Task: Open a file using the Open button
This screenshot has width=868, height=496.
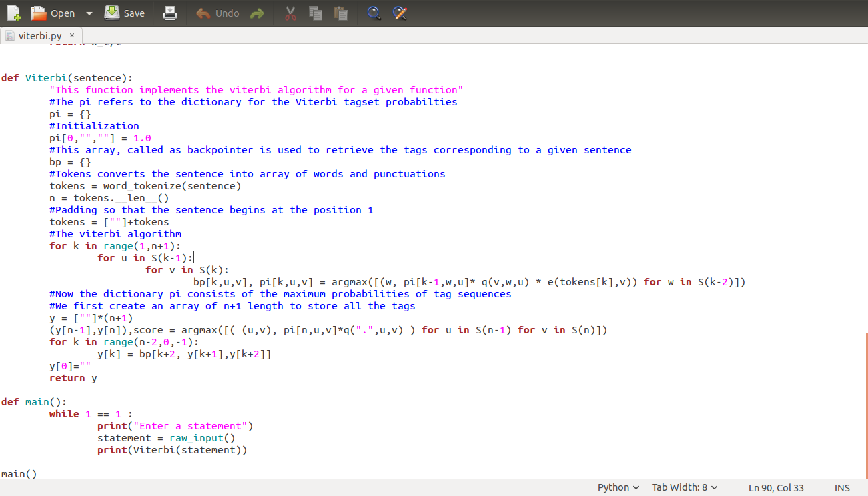Action: (x=53, y=13)
